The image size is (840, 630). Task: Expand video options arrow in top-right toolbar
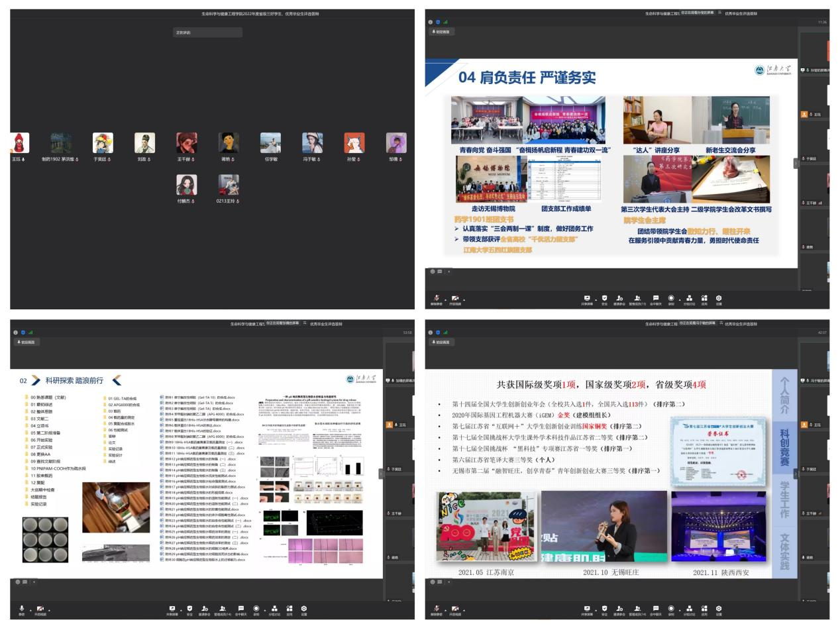[464, 299]
